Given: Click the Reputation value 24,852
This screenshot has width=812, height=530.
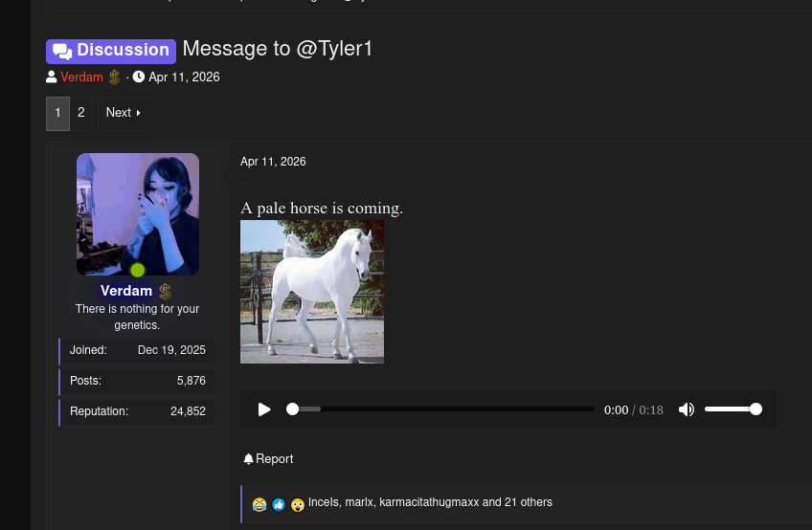Looking at the screenshot, I should coord(188,411).
